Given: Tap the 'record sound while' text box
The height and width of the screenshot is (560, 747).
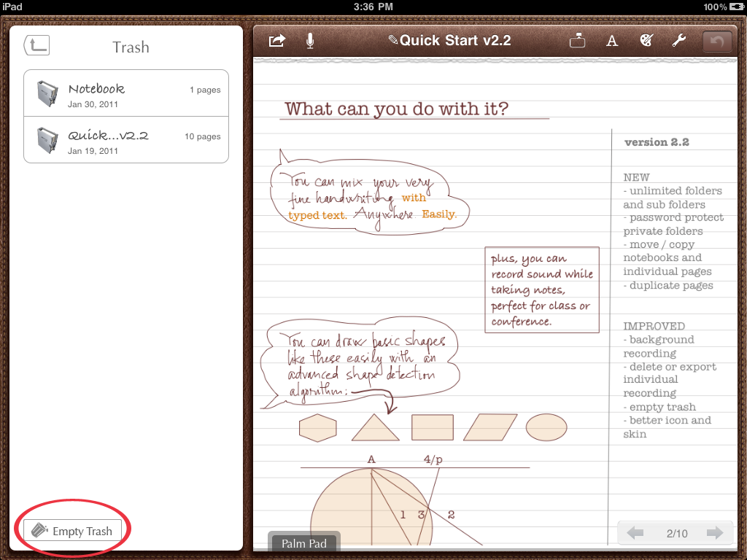Looking at the screenshot, I should 542,289.
